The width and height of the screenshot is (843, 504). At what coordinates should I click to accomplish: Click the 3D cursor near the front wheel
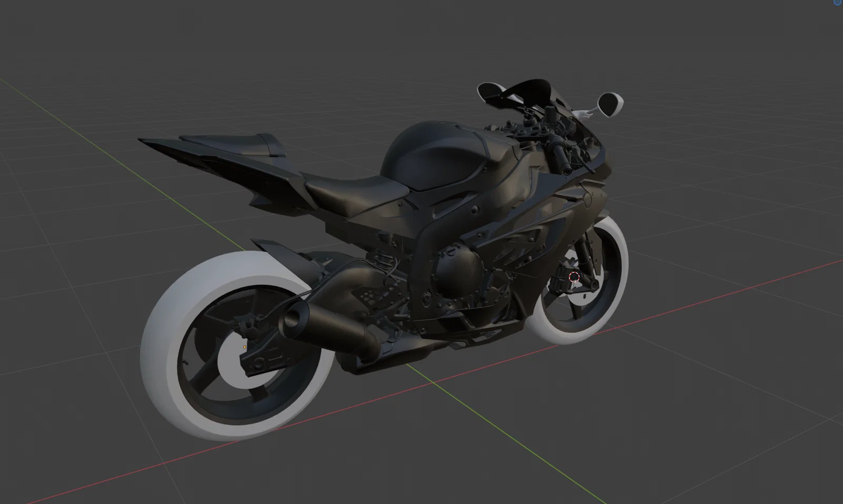[574, 276]
